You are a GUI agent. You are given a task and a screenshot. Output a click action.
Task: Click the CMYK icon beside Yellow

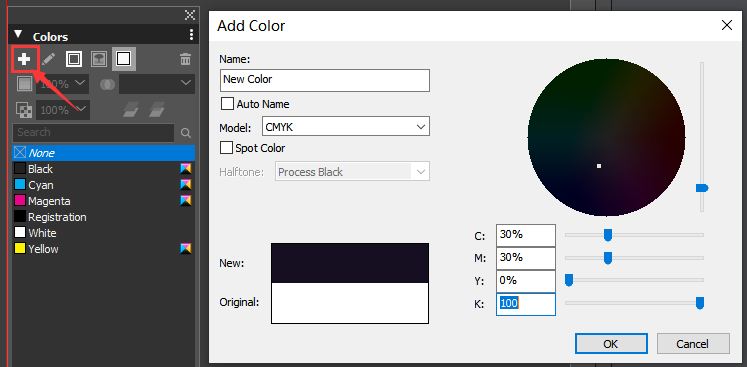[x=185, y=248]
